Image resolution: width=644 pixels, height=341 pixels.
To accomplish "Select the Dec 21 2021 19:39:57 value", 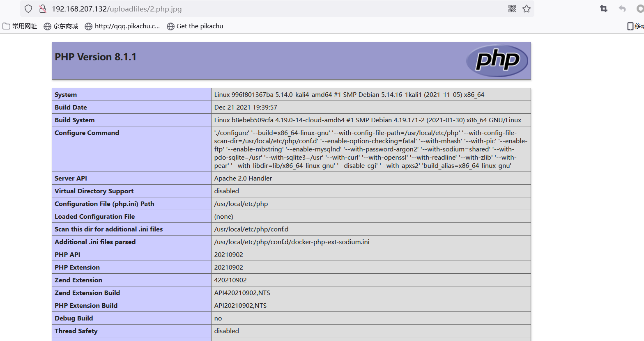I will pyautogui.click(x=246, y=108).
